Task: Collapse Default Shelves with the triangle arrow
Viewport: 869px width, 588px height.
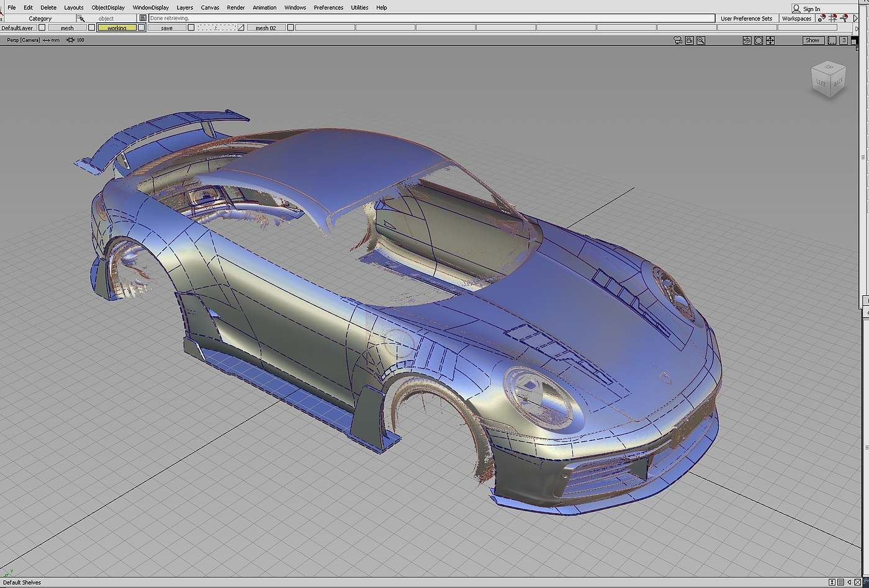Action: [x=849, y=582]
